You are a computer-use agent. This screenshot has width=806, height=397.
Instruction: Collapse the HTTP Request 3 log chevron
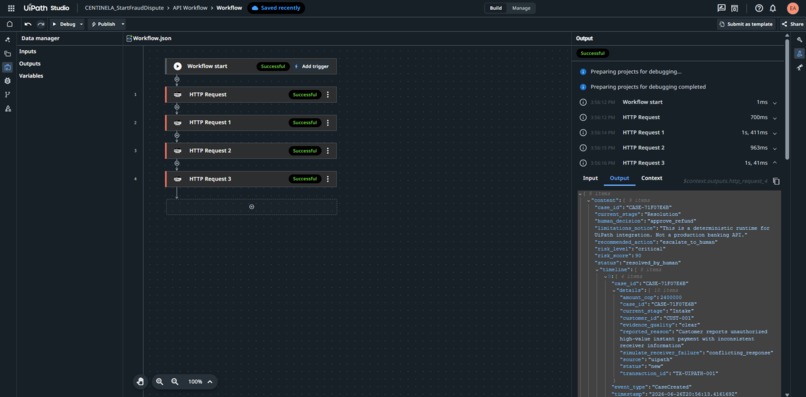coord(775,163)
